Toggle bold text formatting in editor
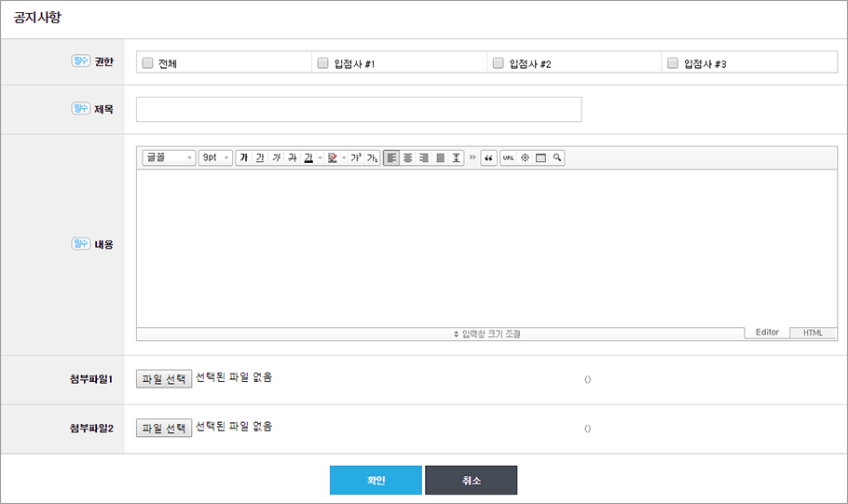The image size is (848, 504). point(244,157)
